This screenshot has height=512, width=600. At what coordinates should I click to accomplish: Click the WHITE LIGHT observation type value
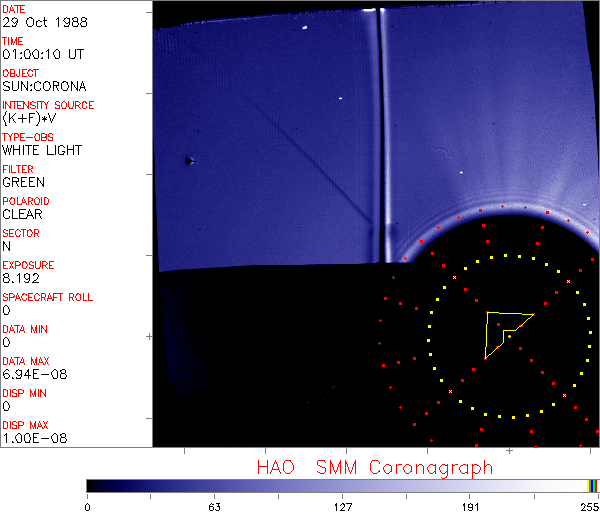point(42,150)
